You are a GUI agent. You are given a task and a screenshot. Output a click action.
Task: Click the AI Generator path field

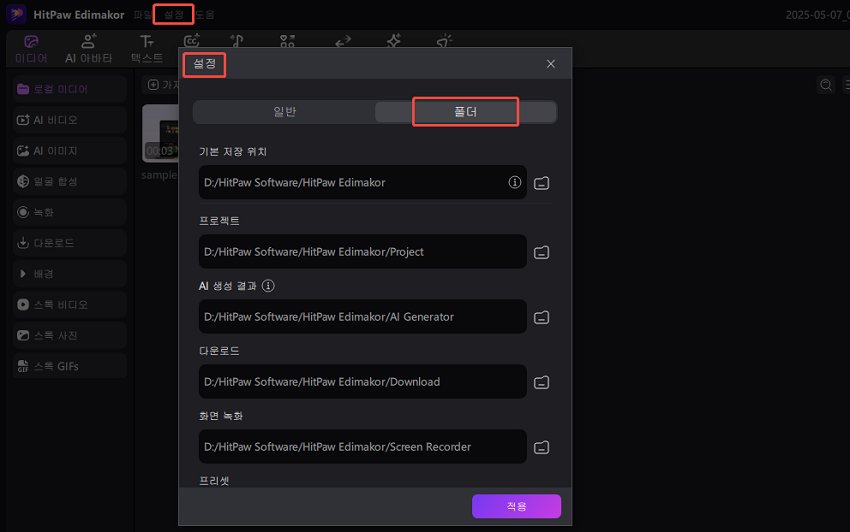362,317
